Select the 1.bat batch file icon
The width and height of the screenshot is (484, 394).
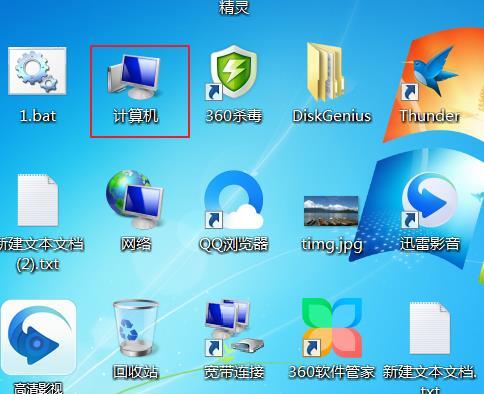[37, 71]
